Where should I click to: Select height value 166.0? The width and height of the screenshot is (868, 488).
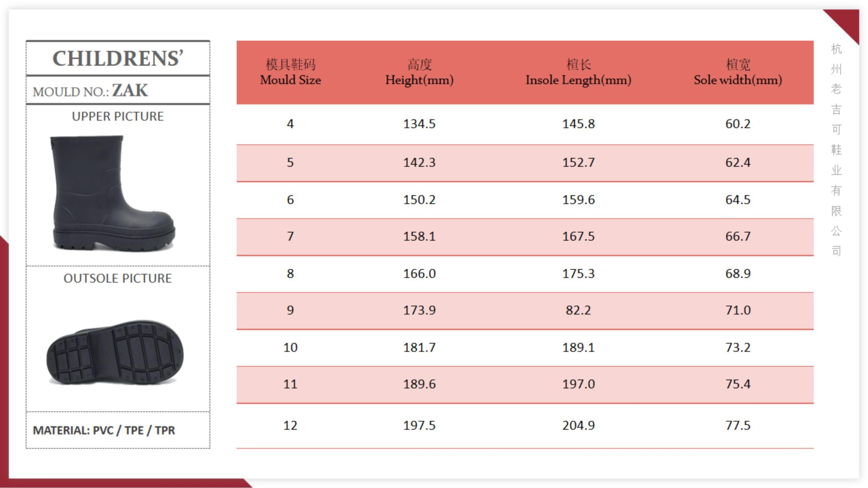coord(419,273)
